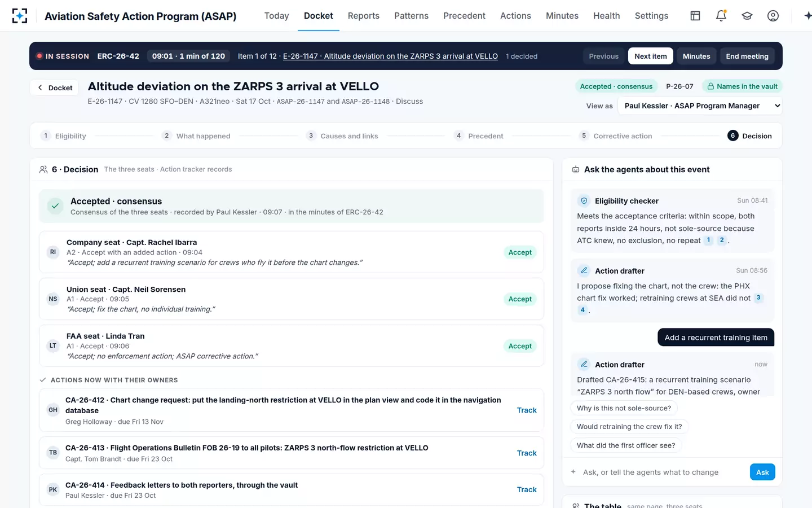The width and height of the screenshot is (812, 508).
Task: Click the Next item button
Action: coord(651,56)
